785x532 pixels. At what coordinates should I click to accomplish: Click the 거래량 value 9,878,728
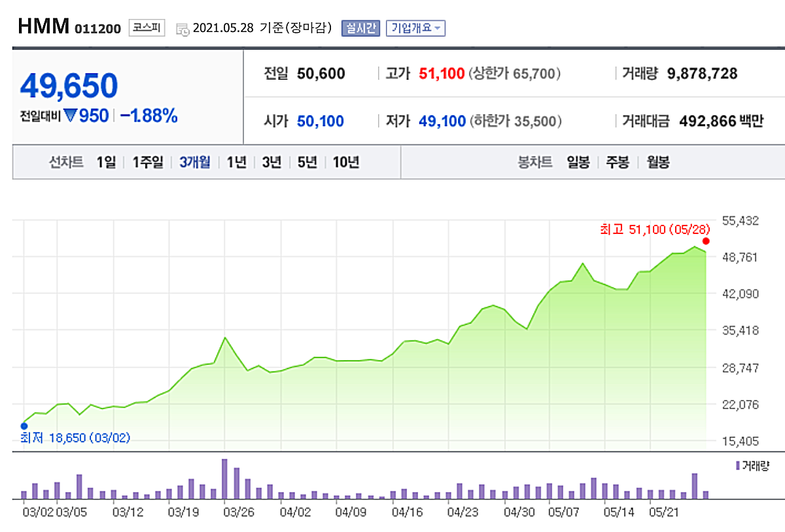point(702,74)
